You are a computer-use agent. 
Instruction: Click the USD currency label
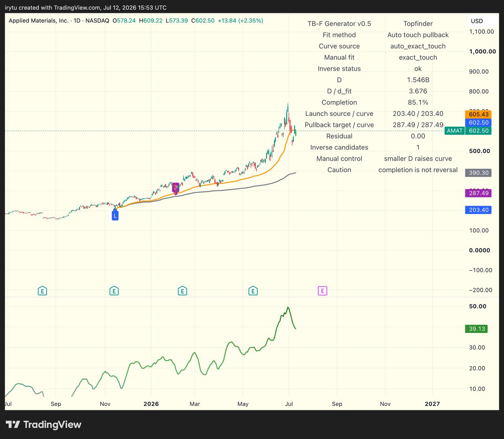[477, 21]
